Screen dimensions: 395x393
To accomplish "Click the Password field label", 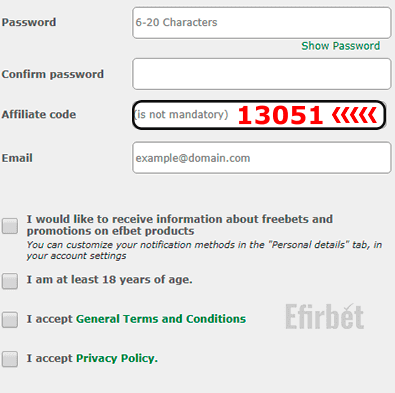I will [29, 22].
